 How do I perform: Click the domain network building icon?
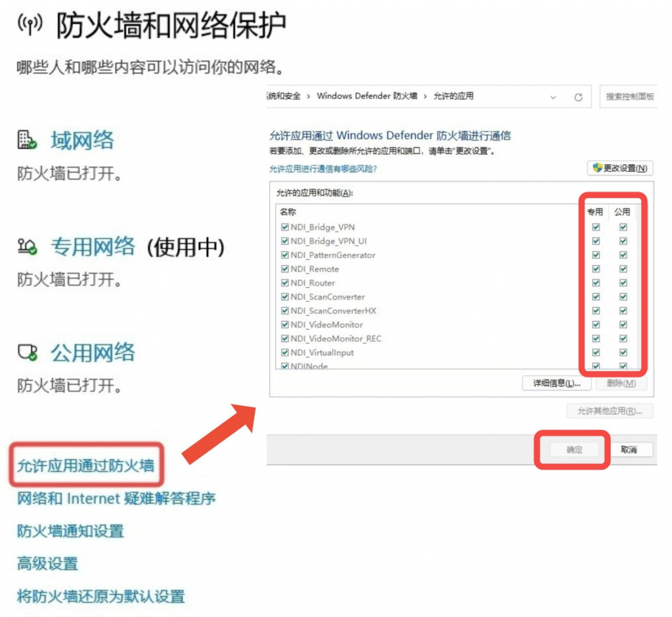pos(27,140)
